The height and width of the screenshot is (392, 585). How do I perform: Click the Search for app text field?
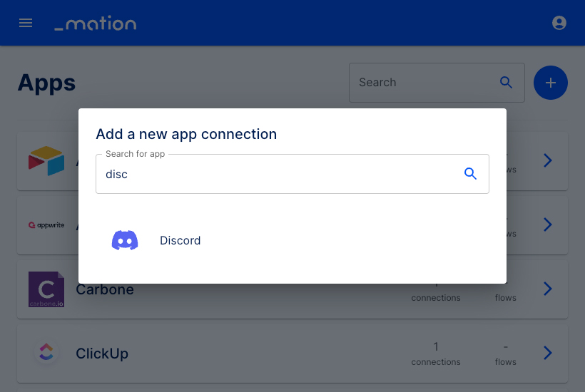292,174
